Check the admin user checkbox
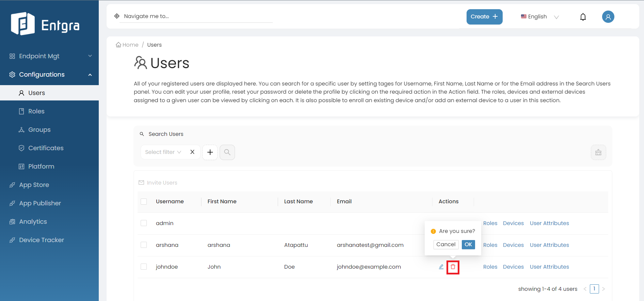 pyautogui.click(x=144, y=223)
